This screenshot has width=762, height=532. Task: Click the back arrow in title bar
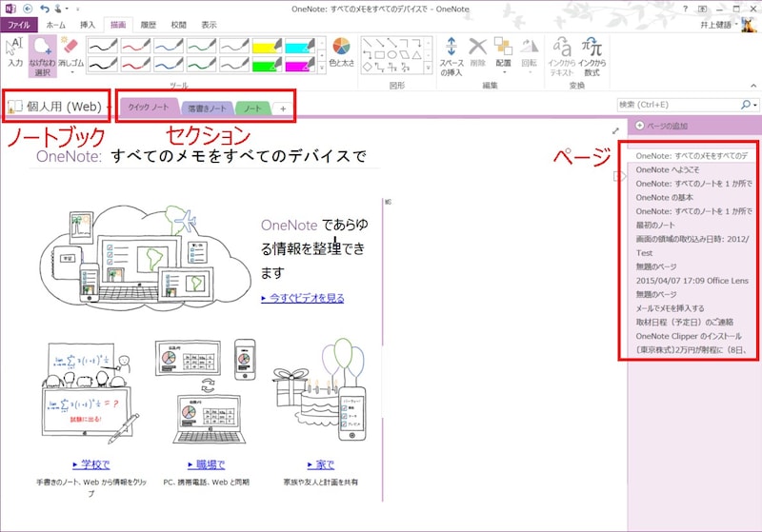coord(28,9)
